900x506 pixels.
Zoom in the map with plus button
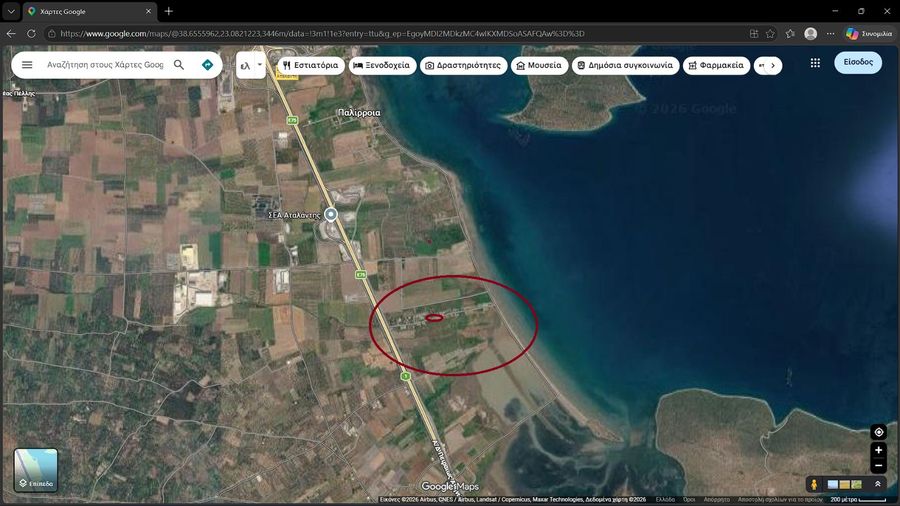878,450
